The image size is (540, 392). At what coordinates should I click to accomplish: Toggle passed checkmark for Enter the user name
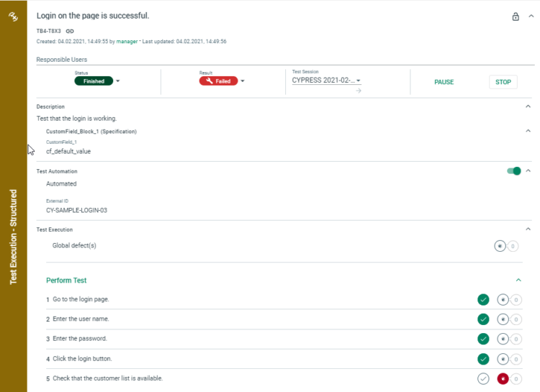(x=483, y=319)
